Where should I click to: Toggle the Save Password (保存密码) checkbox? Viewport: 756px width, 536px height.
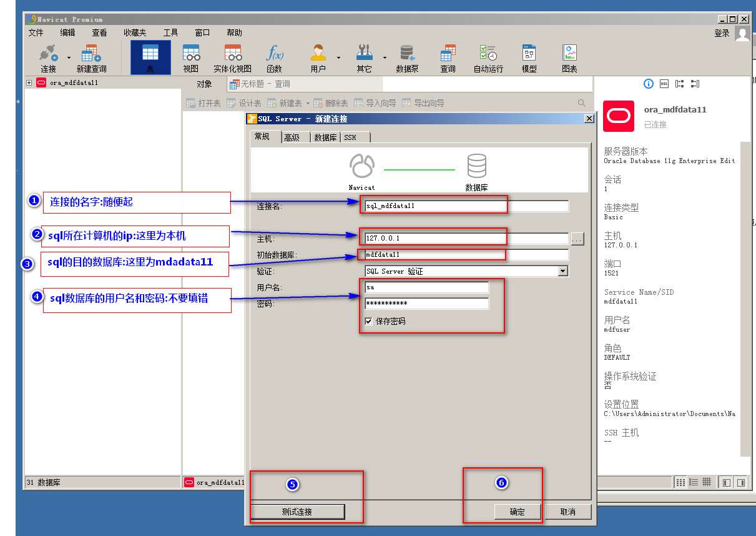[x=369, y=321]
